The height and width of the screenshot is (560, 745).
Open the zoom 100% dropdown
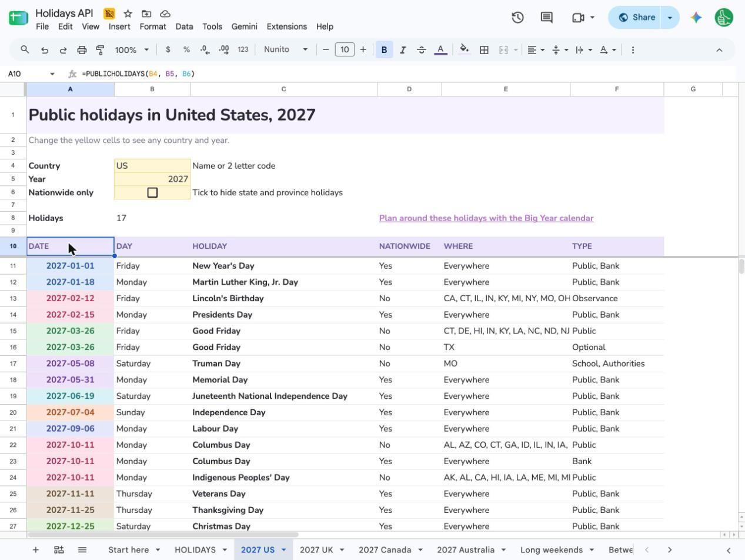click(132, 50)
